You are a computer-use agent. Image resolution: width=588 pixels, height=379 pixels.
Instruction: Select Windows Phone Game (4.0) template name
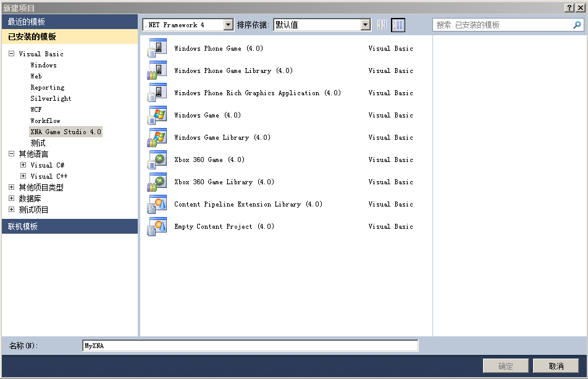pyautogui.click(x=219, y=48)
